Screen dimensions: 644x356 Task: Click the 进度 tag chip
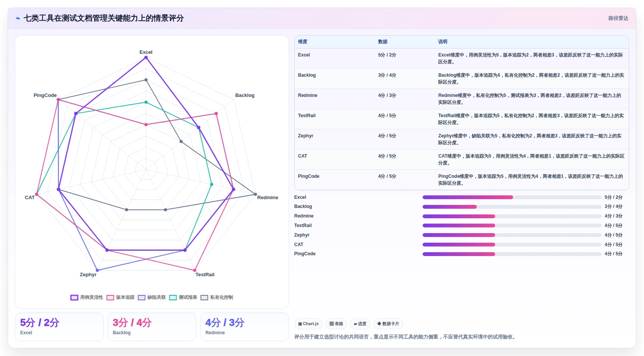(360, 324)
